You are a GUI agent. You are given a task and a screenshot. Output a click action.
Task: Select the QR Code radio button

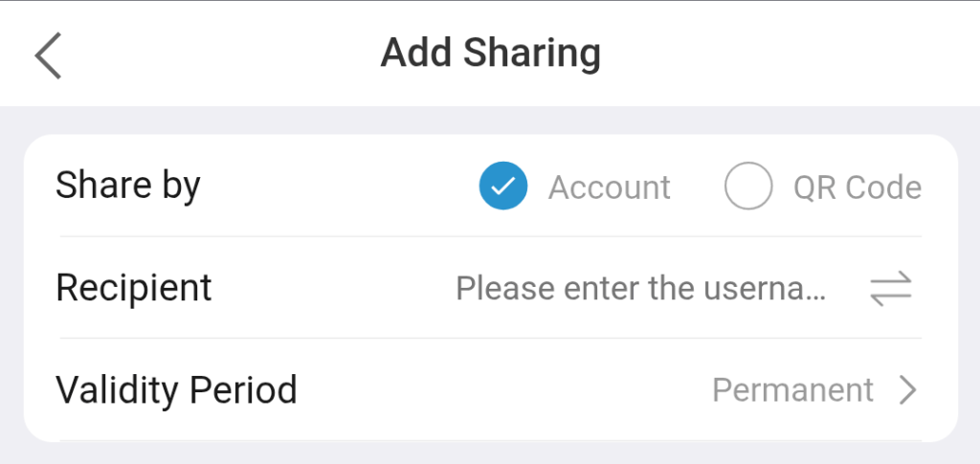click(748, 187)
